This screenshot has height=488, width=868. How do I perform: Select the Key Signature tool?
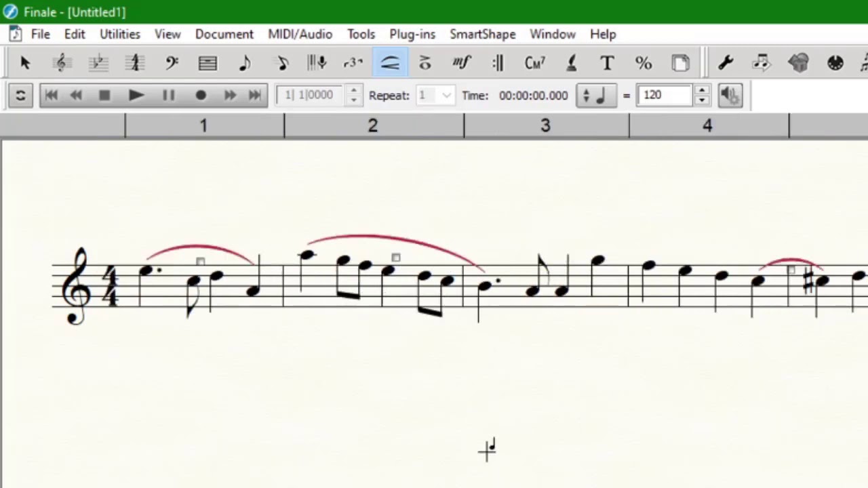[x=98, y=63]
